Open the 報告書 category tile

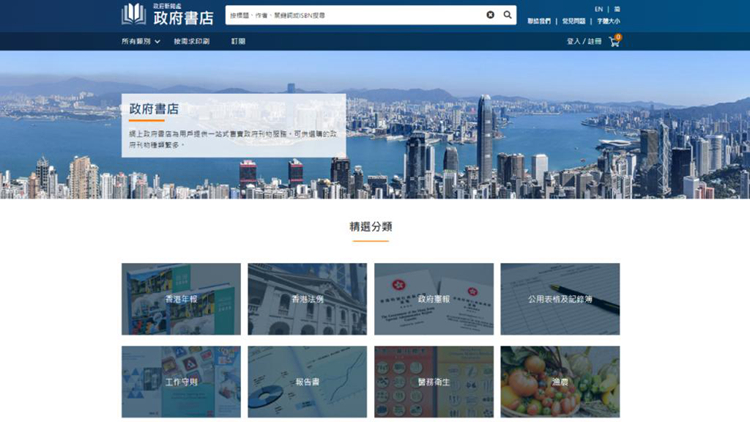[308, 382]
